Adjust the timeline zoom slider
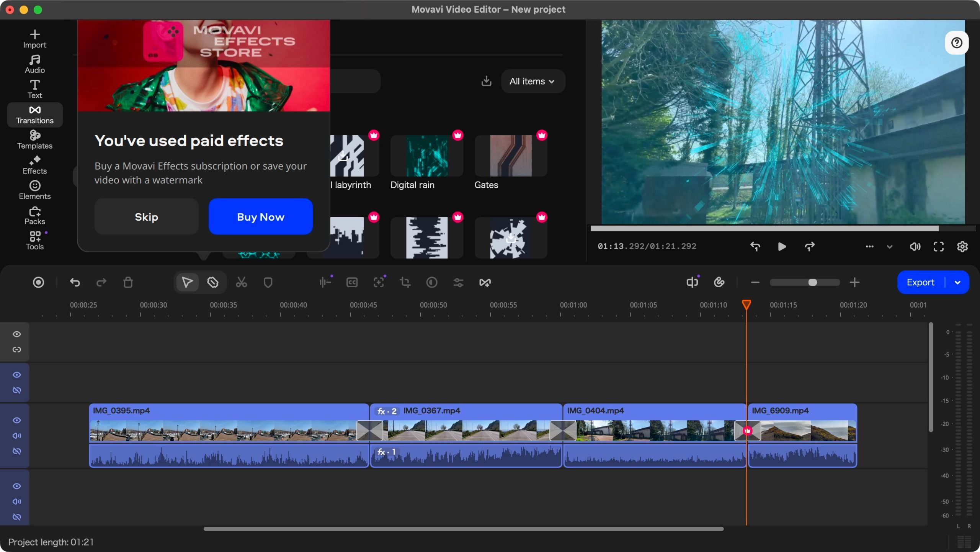Screen dimensions: 980x552 [805, 283]
